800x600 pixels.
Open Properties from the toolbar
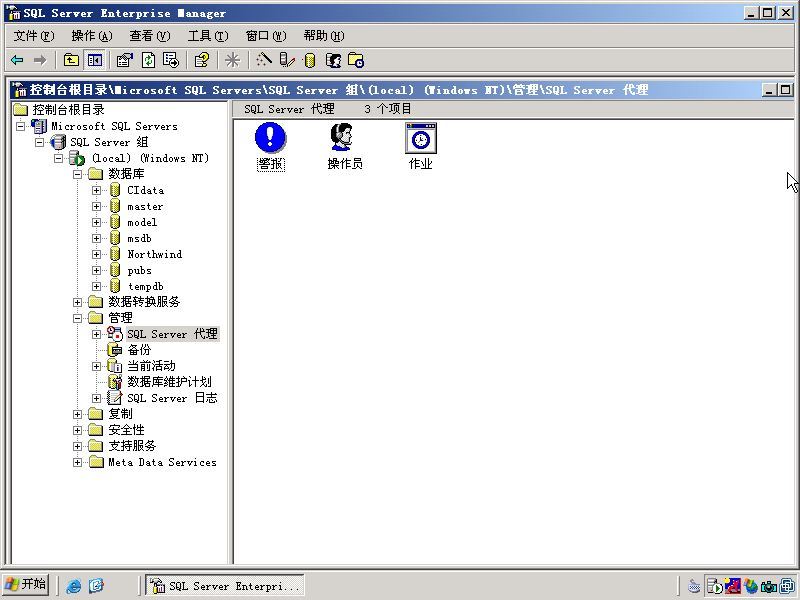(x=124, y=60)
